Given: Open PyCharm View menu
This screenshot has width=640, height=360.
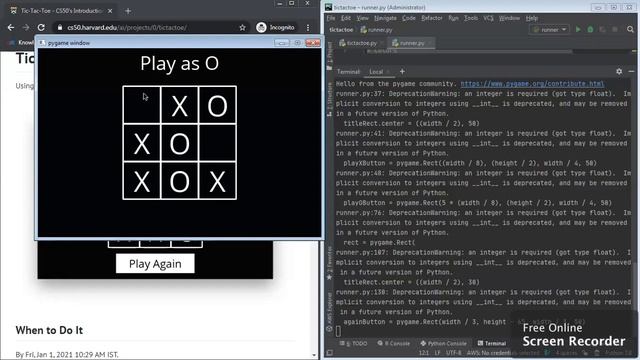Looking at the screenshot, I should (x=362, y=18).
